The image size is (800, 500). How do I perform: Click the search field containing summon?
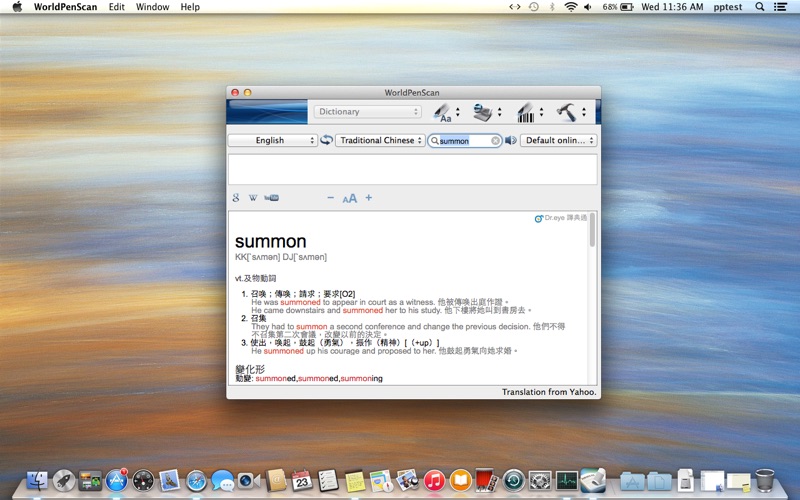coord(463,141)
